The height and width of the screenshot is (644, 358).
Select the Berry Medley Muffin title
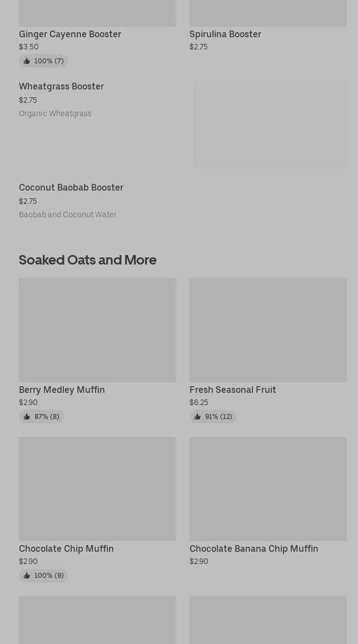pos(62,390)
